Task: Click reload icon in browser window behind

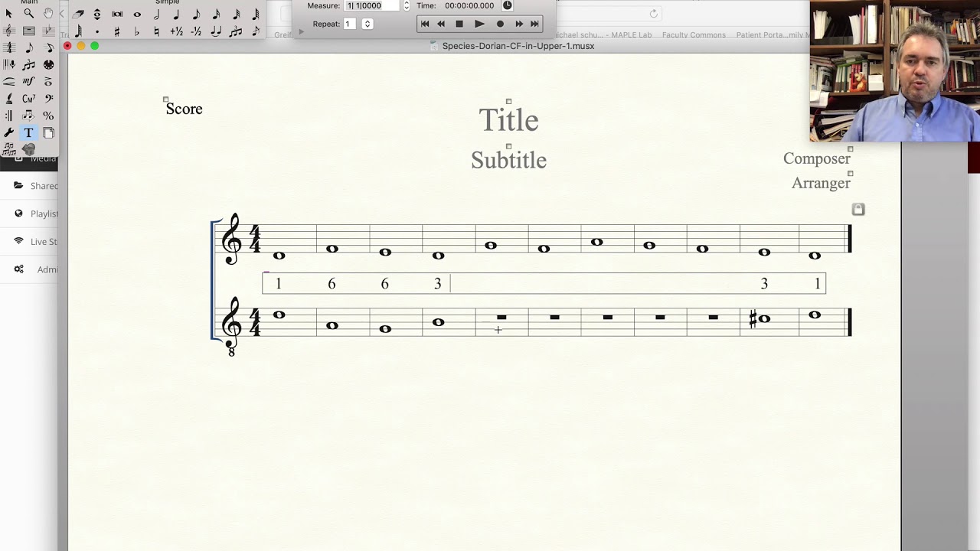Action: coord(653,14)
